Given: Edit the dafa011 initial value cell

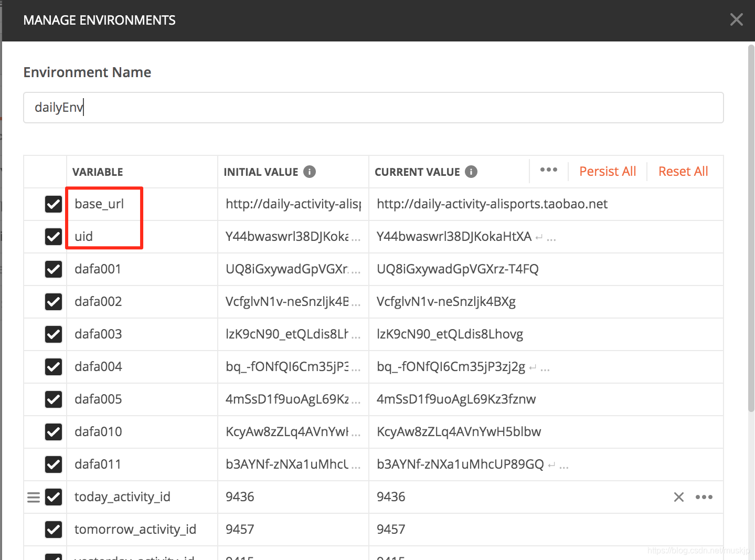Looking at the screenshot, I should tap(293, 464).
